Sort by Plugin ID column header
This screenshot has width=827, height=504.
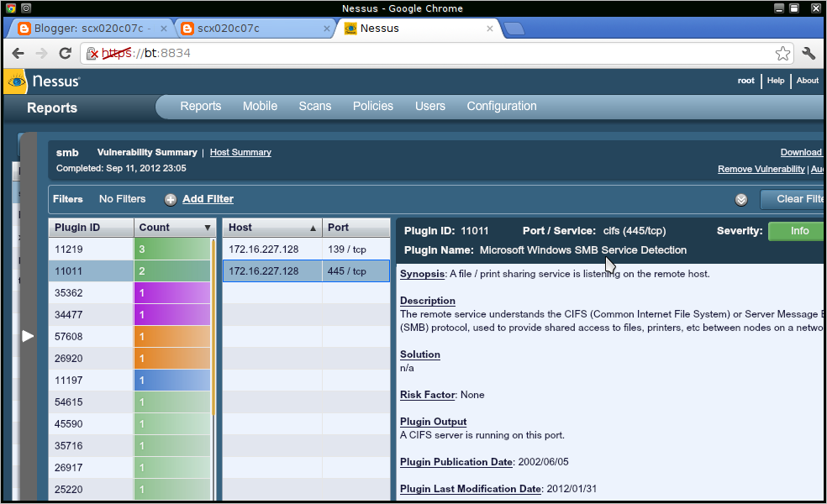91,228
